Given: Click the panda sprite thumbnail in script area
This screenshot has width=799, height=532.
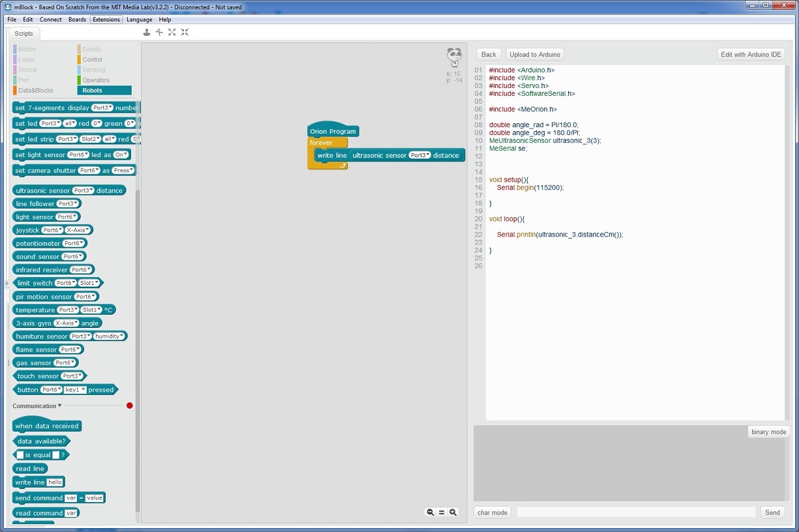Looking at the screenshot, I should (454, 57).
